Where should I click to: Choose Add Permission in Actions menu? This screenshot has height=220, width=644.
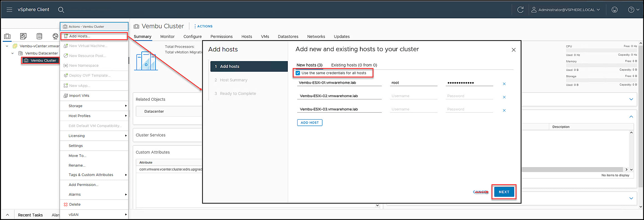(94, 185)
